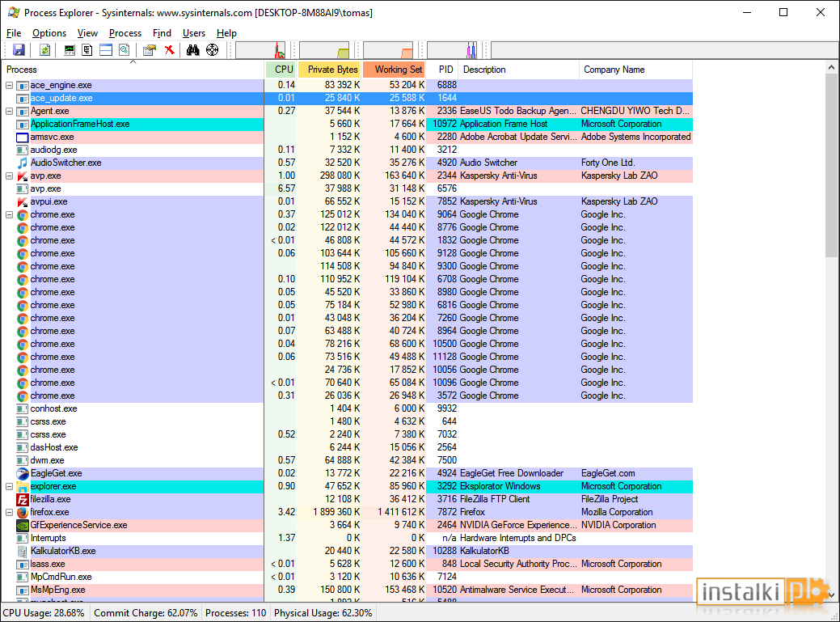Collapse the firefox.exe tree node
Screen dimensions: 840x622
coord(9,513)
